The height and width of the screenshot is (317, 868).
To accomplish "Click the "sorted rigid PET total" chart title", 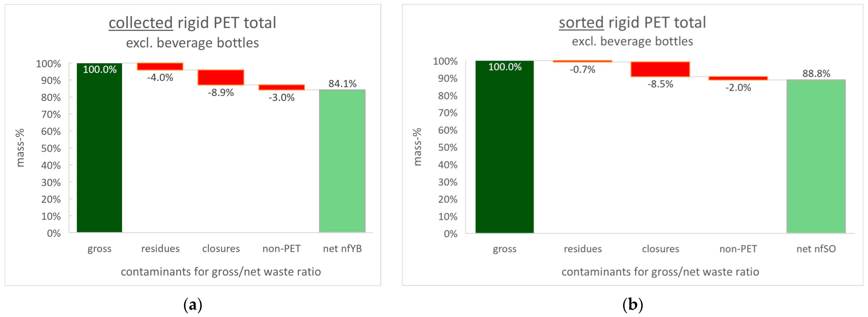I will tap(632, 23).
